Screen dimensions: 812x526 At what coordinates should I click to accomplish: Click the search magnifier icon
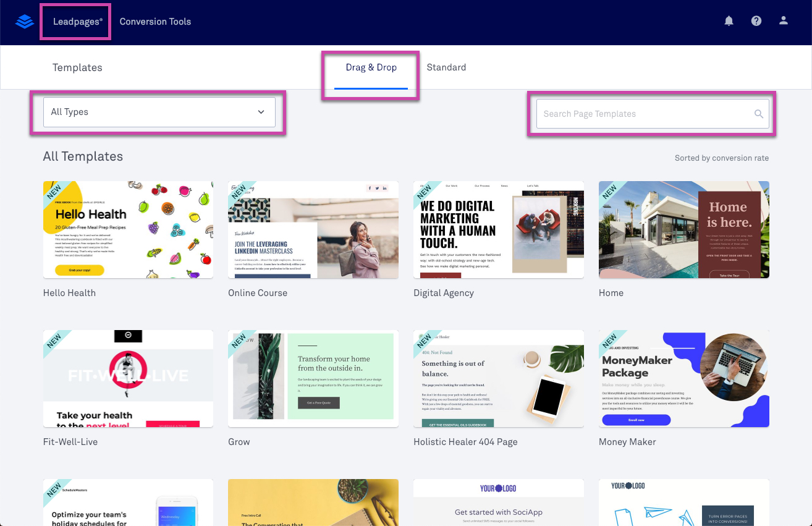point(759,114)
